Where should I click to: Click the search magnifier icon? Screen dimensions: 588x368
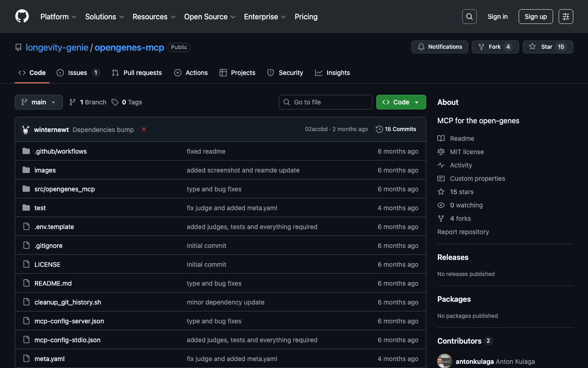coord(469,17)
